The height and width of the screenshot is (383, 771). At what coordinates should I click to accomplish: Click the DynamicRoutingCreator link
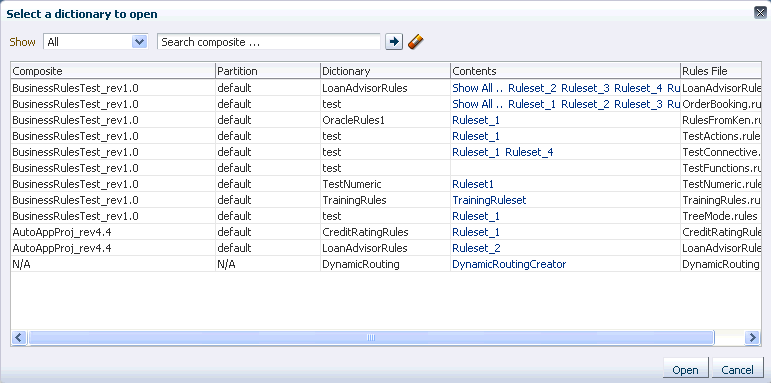[x=509, y=264]
